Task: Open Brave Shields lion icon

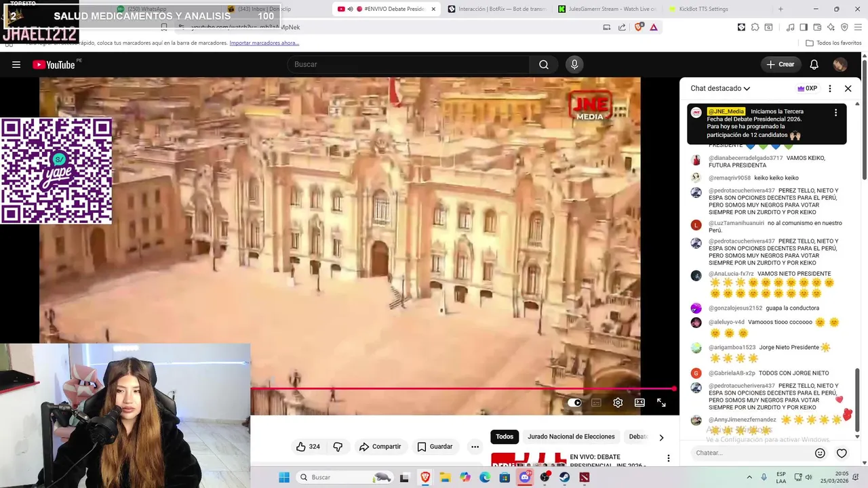Action: click(639, 27)
